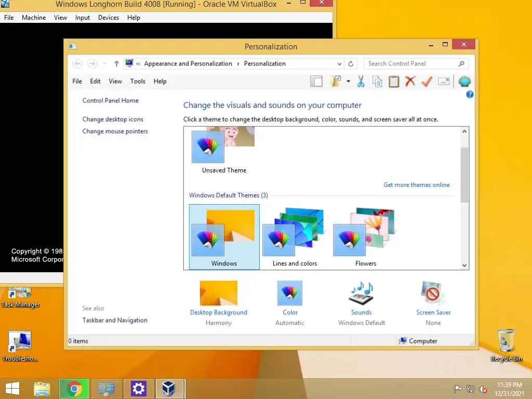The image size is (532, 399).
Task: Select the Windows default theme
Action: coord(224,237)
